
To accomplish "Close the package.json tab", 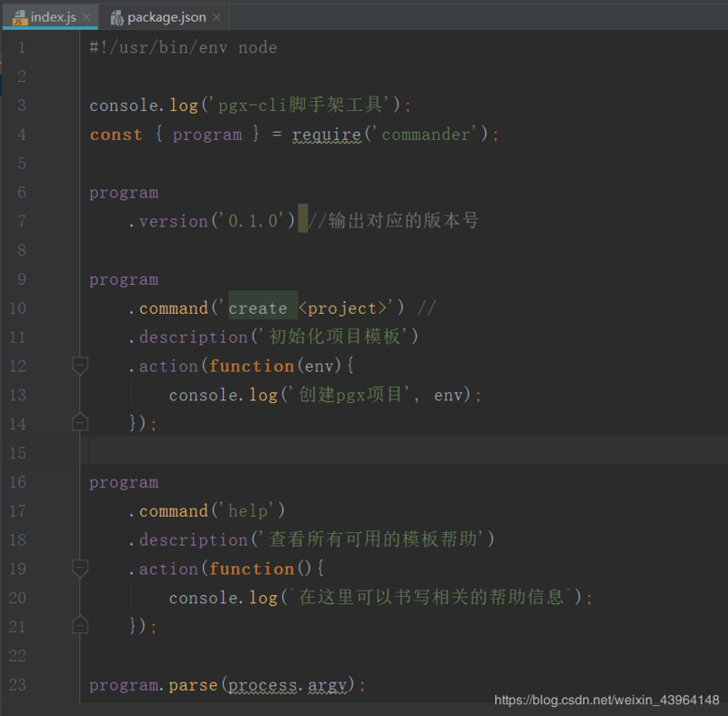I will 217,17.
